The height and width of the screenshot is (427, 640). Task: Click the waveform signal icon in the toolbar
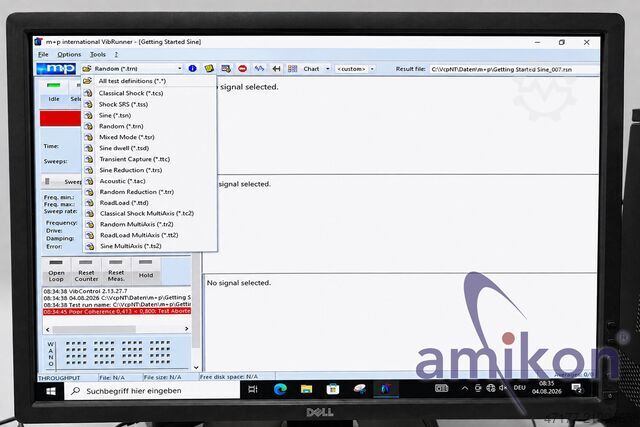[x=259, y=69]
